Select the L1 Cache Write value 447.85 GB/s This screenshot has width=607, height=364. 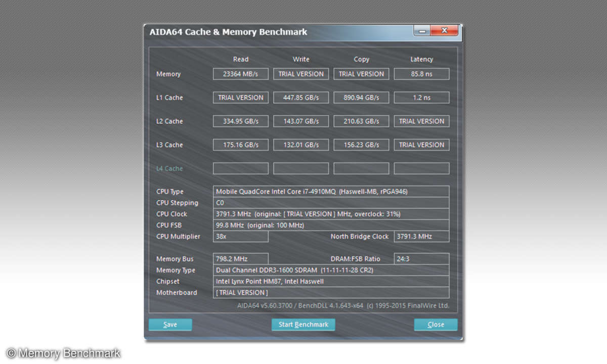pos(301,98)
